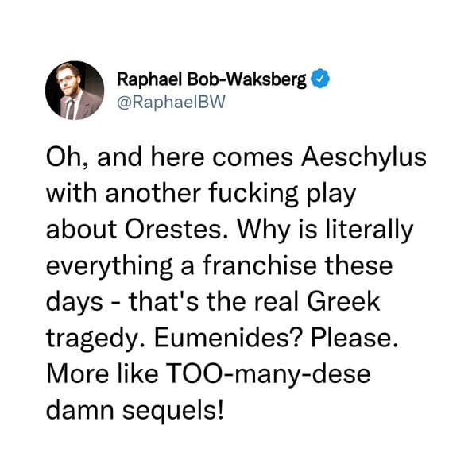Click the word franchise in the tweet
Viewport: 476px width, 476px height.
(x=260, y=265)
